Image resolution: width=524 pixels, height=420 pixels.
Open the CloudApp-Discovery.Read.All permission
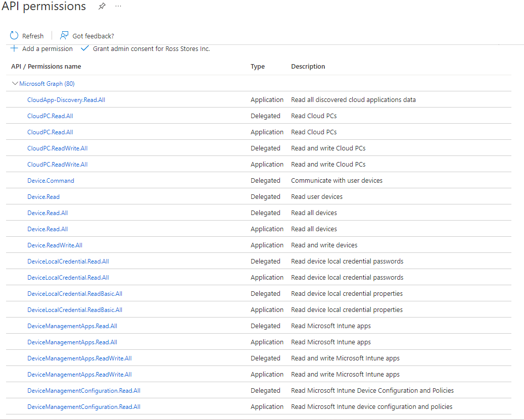(66, 99)
